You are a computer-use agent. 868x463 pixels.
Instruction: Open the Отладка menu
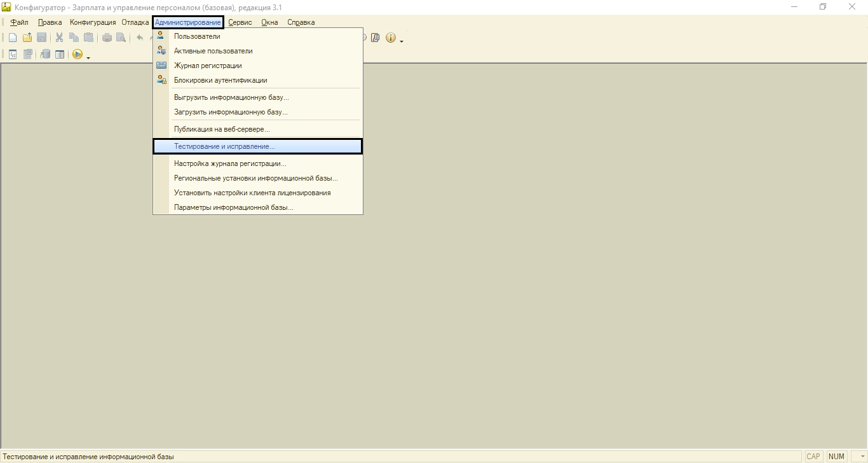pos(135,22)
